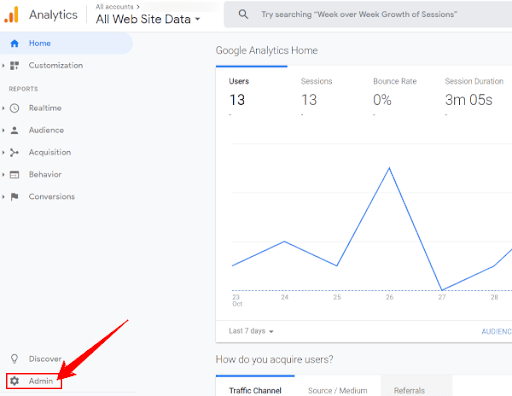Click the Behavior window icon
This screenshot has width=512, height=396.
click(14, 175)
